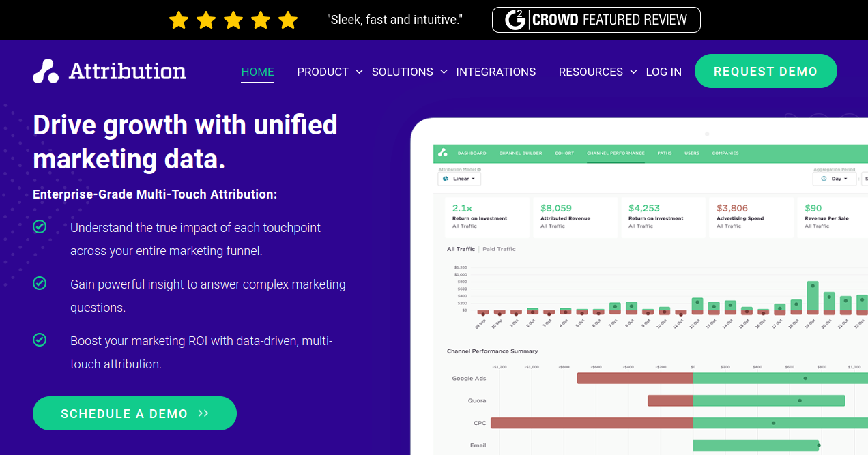Image resolution: width=868 pixels, height=455 pixels.
Task: Open the RESOURCES menu
Action: tap(590, 72)
